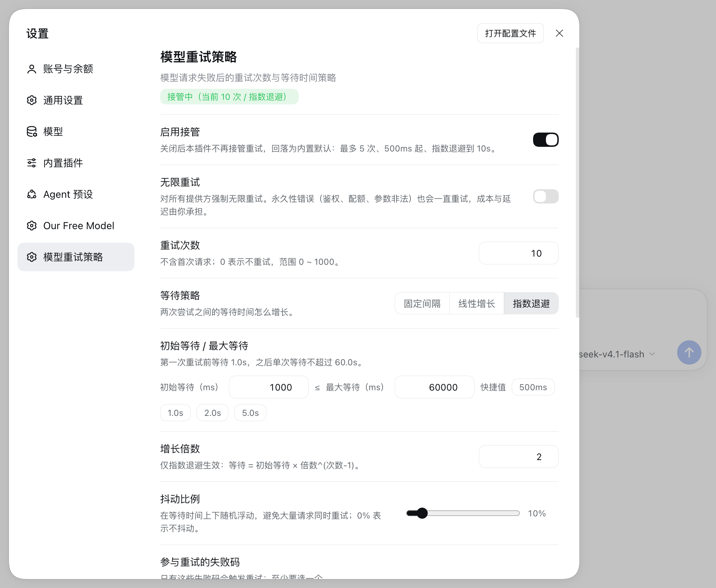Click the Agent 预设 icon
Screen dimensions: 716x588
(32, 194)
